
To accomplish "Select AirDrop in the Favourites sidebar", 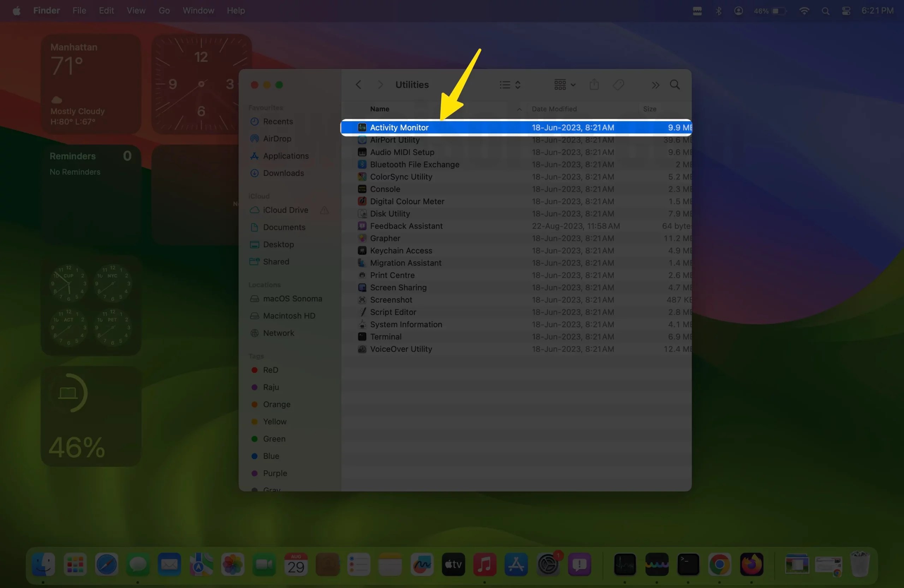I will point(277,139).
